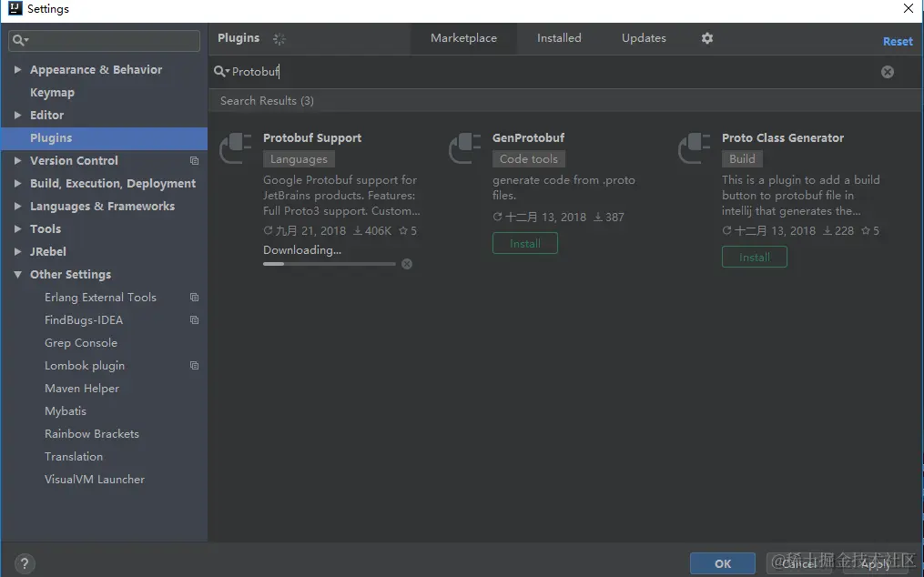Click the GenProtobuf plug icon
Viewport: 924px width, 577px height.
point(465,148)
